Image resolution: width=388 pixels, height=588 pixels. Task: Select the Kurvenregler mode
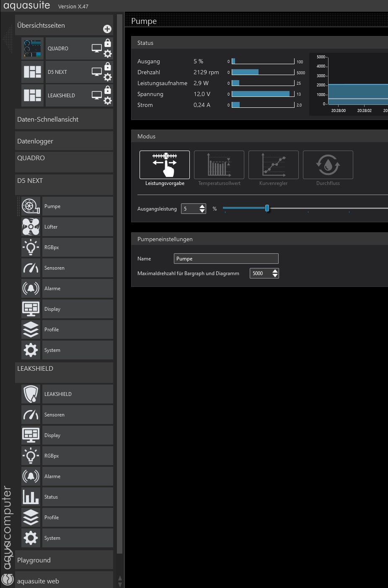pyautogui.click(x=274, y=165)
